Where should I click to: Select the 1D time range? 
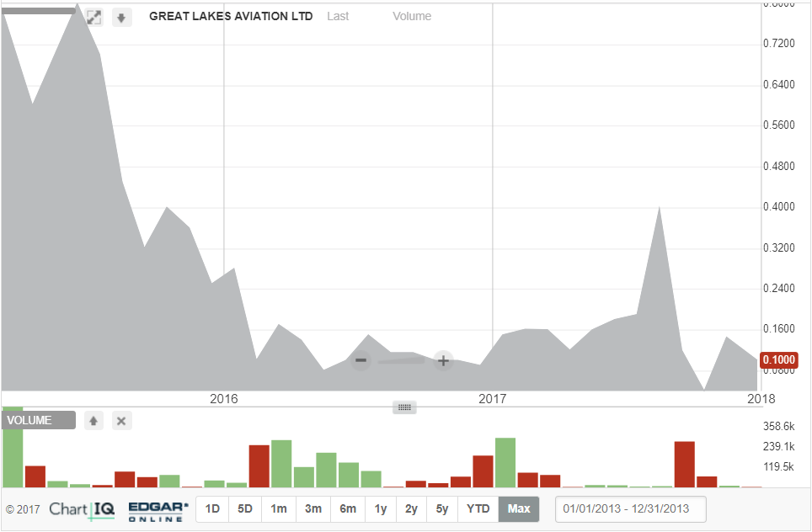click(213, 509)
